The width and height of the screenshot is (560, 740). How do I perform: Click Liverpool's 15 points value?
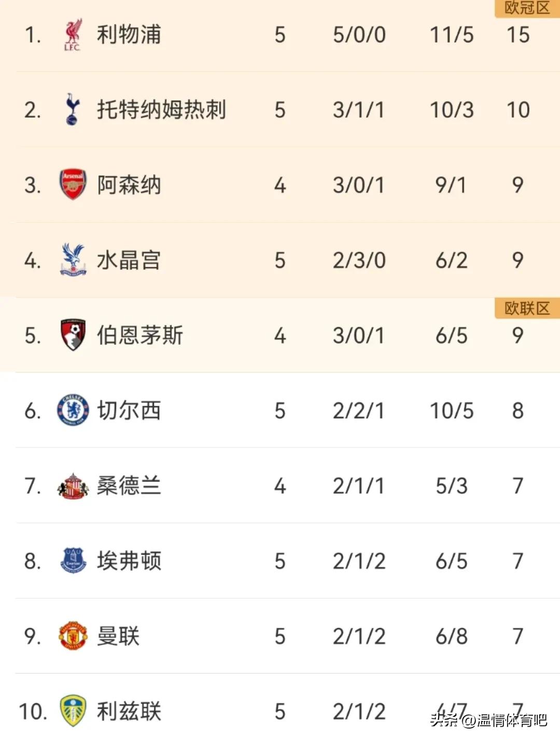point(517,35)
